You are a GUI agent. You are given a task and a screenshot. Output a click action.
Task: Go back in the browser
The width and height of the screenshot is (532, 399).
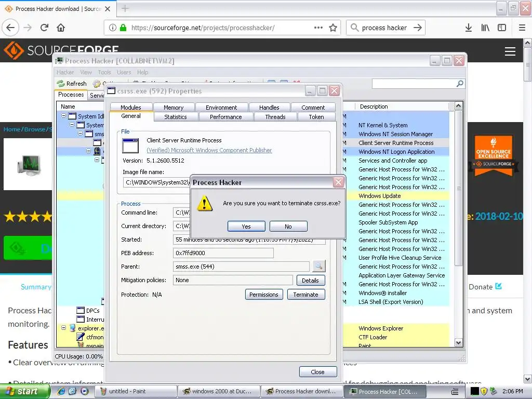tap(10, 28)
